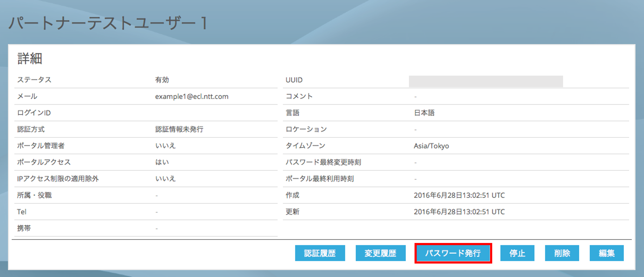Click the 削除 button
Screen dimensions: 644x277
(x=562, y=253)
